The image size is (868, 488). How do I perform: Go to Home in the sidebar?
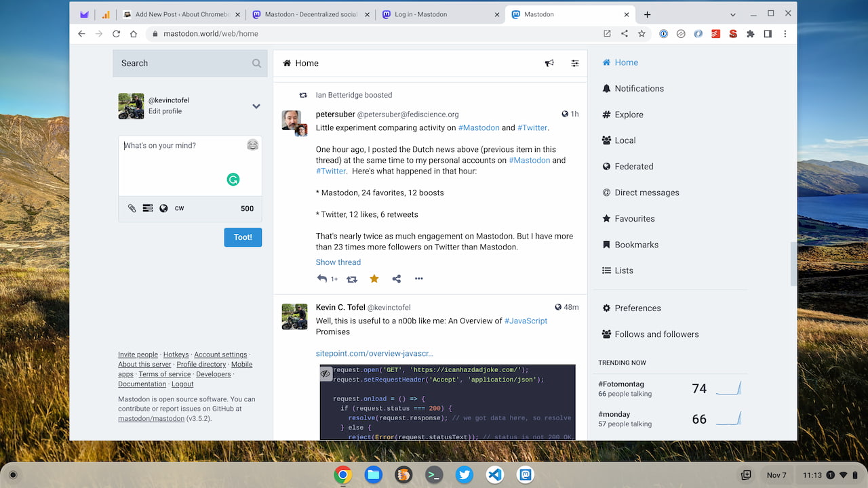point(620,62)
